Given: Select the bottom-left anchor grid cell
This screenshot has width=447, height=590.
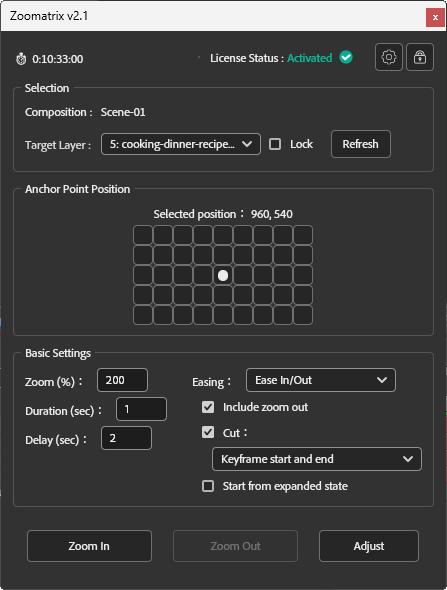Looking at the screenshot, I should (143, 315).
